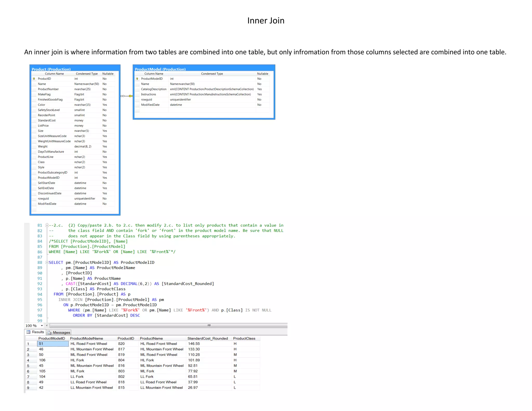Click the ProductModelID primary key icon

[x=137, y=79]
